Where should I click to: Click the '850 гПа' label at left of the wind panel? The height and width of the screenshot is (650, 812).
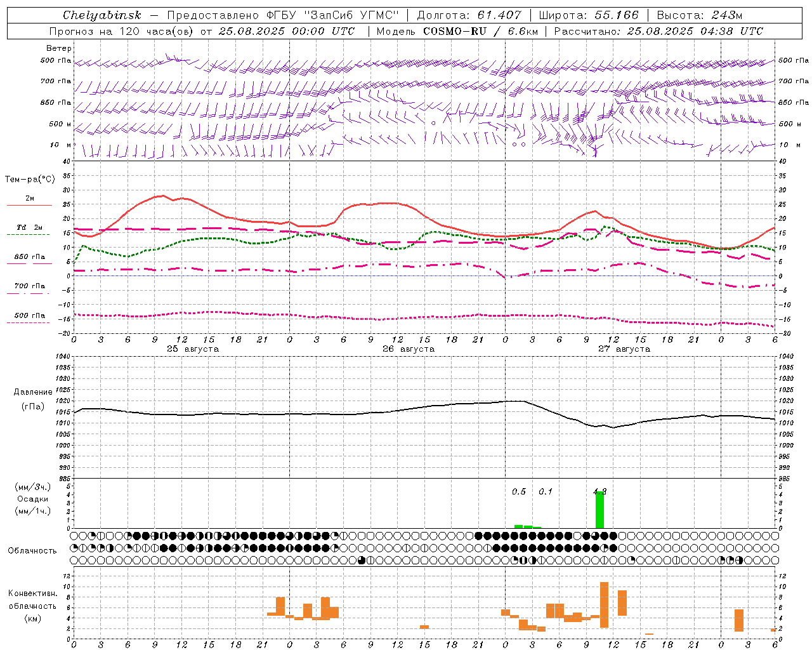56,103
